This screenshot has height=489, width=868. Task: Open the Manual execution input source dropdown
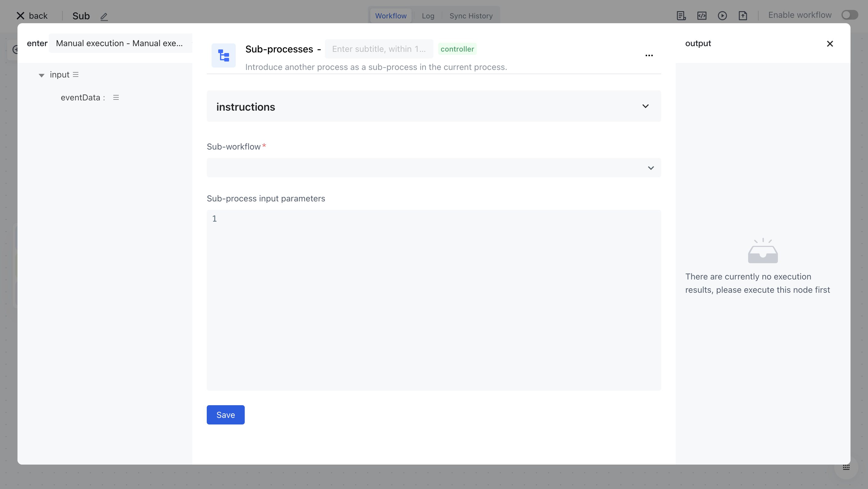pyautogui.click(x=120, y=43)
